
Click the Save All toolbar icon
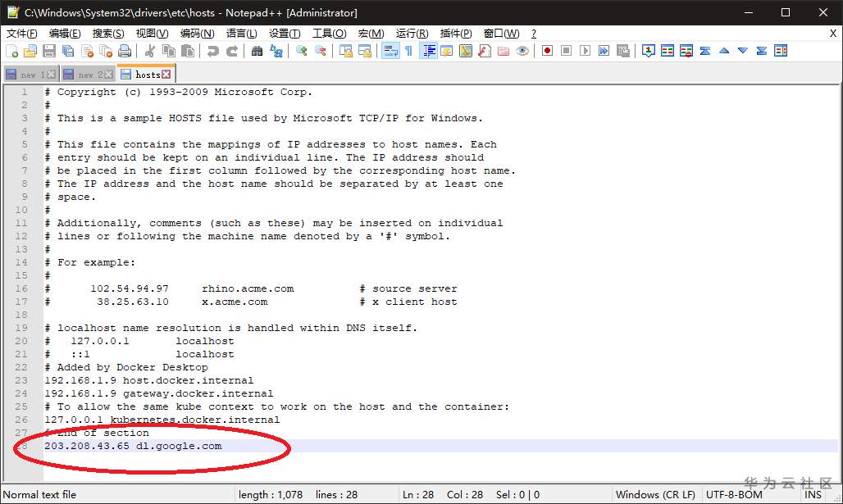pos(68,51)
